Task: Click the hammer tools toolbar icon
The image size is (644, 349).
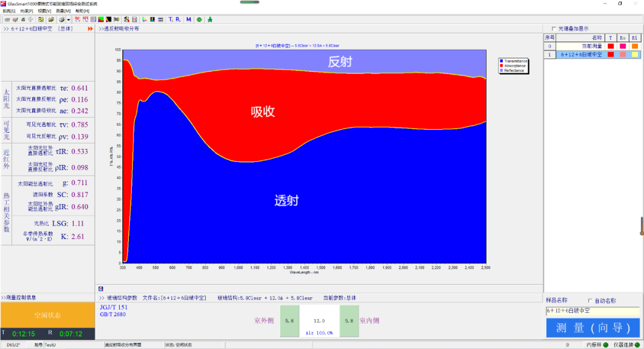Action: pyautogui.click(x=126, y=19)
